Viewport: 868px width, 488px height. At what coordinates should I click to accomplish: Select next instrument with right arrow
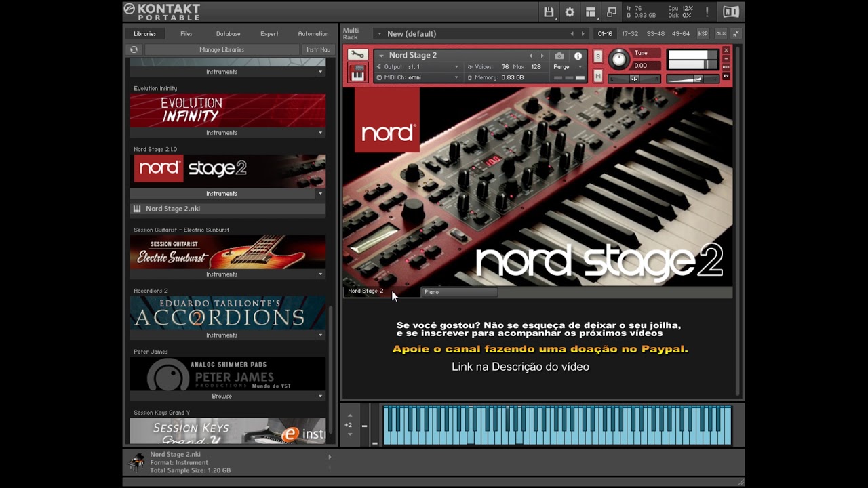(542, 56)
